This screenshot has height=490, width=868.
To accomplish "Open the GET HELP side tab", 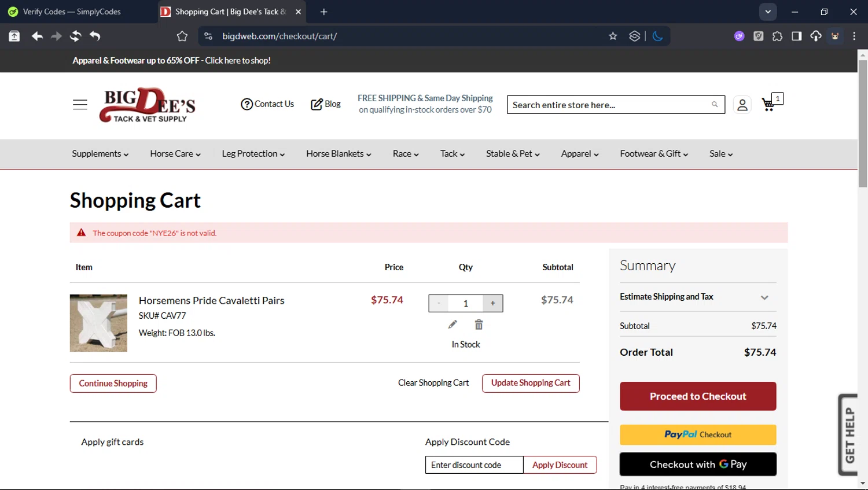I will [848, 434].
